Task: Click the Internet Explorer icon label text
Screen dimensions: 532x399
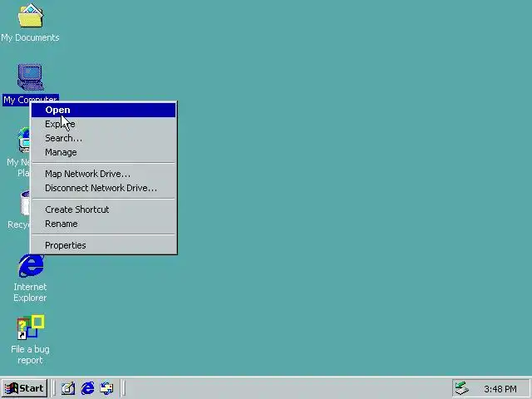Action: pos(30,292)
